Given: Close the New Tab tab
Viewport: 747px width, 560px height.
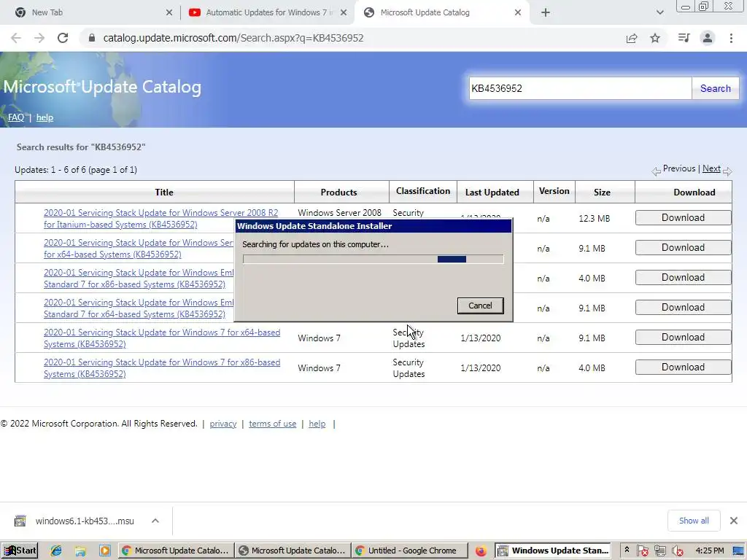Looking at the screenshot, I should coord(169,12).
